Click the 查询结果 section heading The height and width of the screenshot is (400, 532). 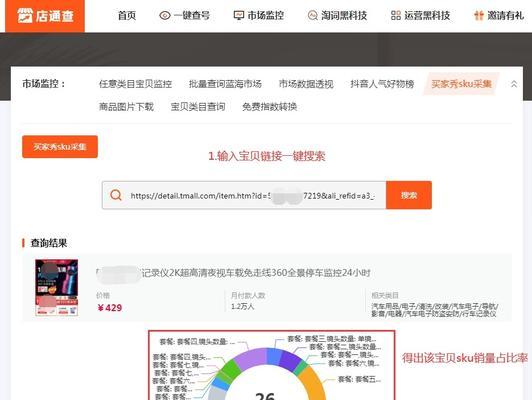[x=49, y=243]
